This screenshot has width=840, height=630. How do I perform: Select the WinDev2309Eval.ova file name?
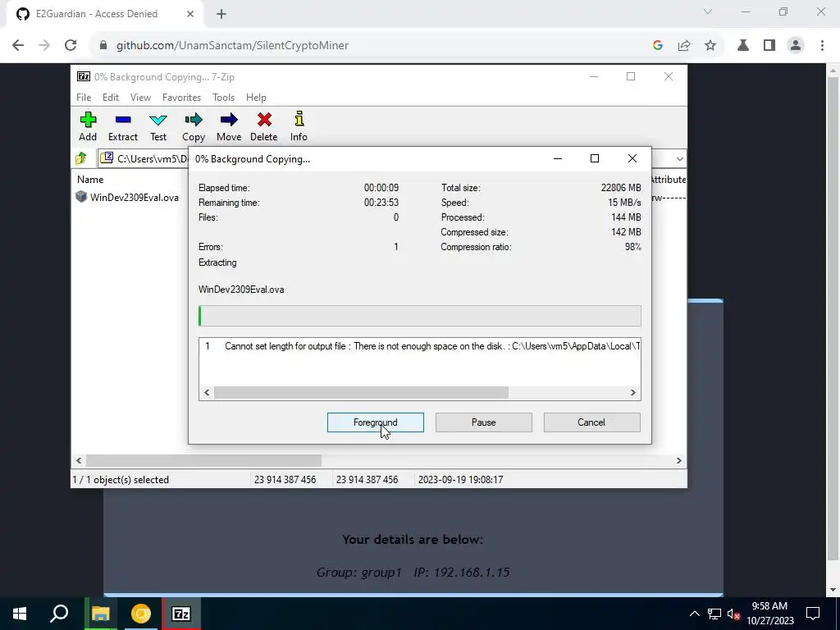pos(135,197)
